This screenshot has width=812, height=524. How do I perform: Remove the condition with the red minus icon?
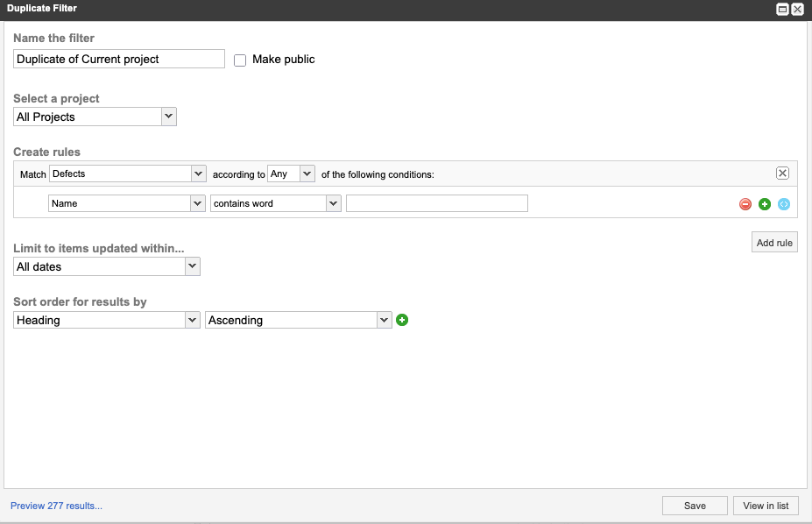(x=745, y=203)
